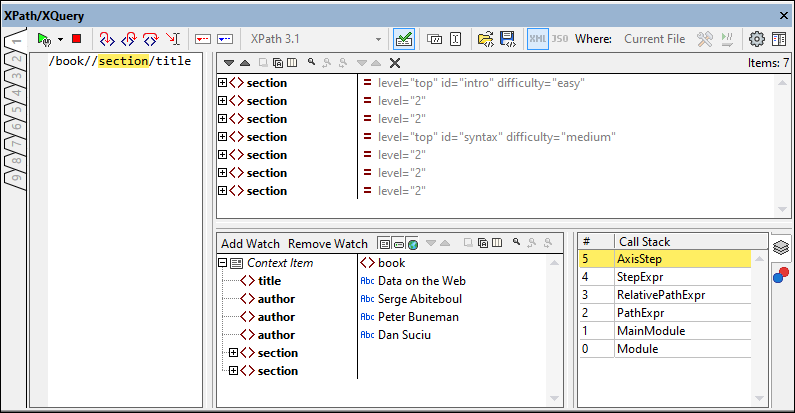
Task: Toggle the green checkmark debug mode button
Action: [x=404, y=39]
